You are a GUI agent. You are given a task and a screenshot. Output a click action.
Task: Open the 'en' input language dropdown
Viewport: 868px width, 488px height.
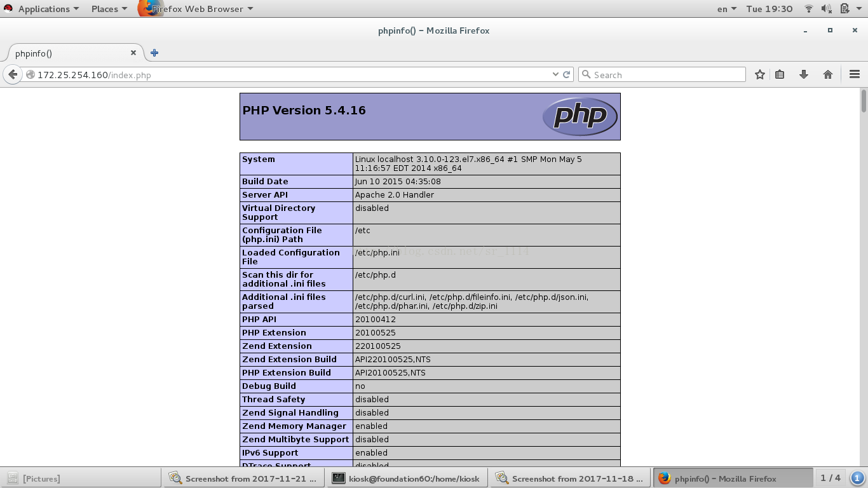pos(727,9)
